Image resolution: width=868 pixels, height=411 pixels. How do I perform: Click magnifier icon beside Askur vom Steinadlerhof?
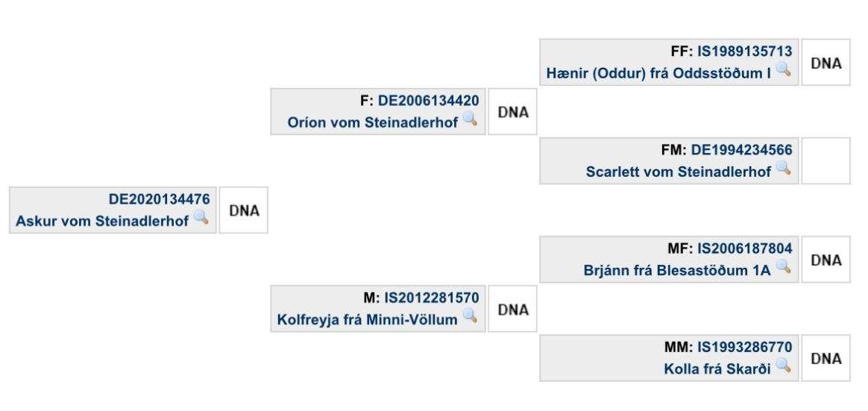point(201,218)
